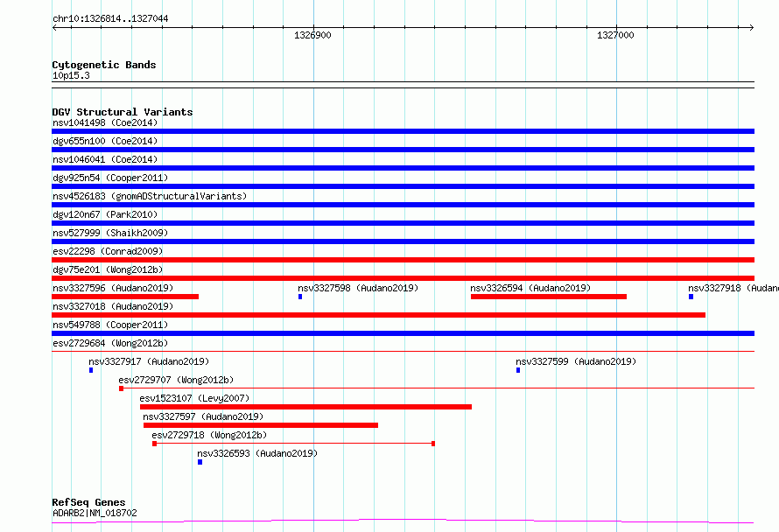The width and height of the screenshot is (779, 532).
Task: Click the left arrow on the ruler
Action: (54, 28)
